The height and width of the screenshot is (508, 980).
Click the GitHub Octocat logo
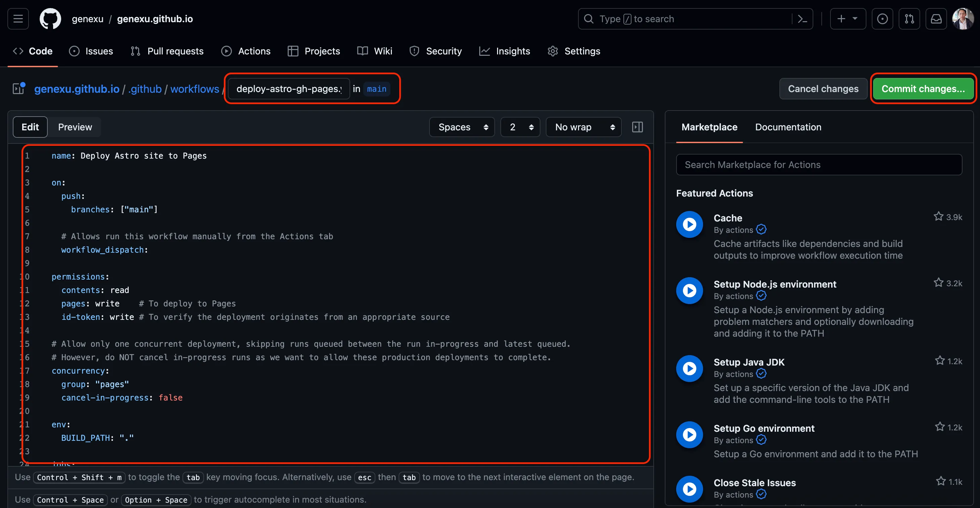[50, 18]
